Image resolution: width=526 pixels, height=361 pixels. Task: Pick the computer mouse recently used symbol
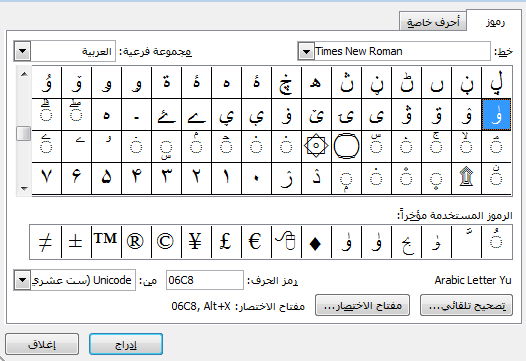coord(286,242)
